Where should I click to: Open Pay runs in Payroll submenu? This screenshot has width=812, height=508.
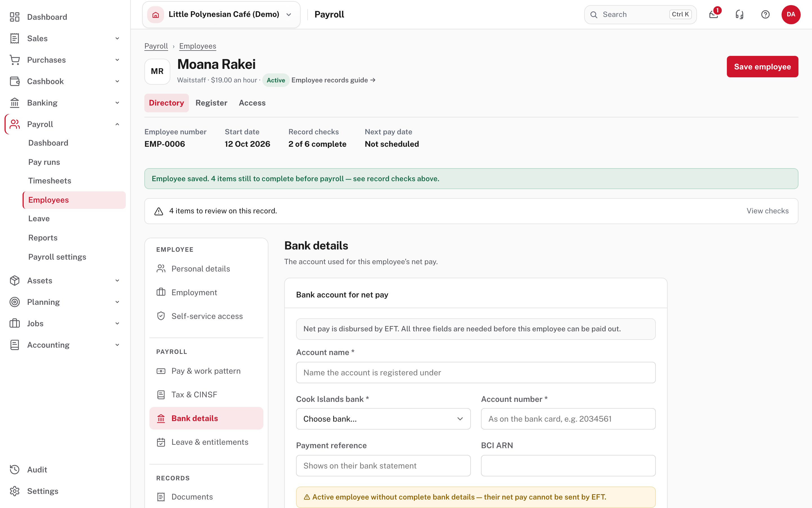[x=44, y=162]
